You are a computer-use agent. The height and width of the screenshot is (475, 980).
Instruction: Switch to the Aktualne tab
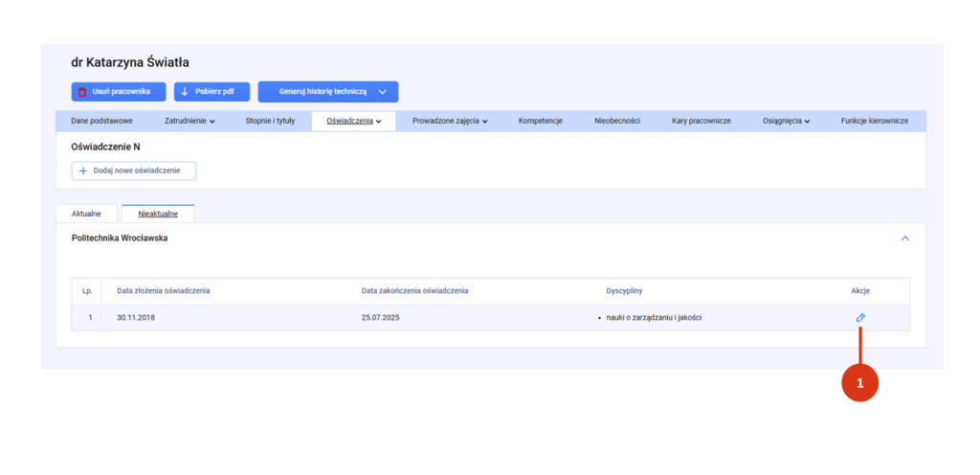click(x=87, y=214)
